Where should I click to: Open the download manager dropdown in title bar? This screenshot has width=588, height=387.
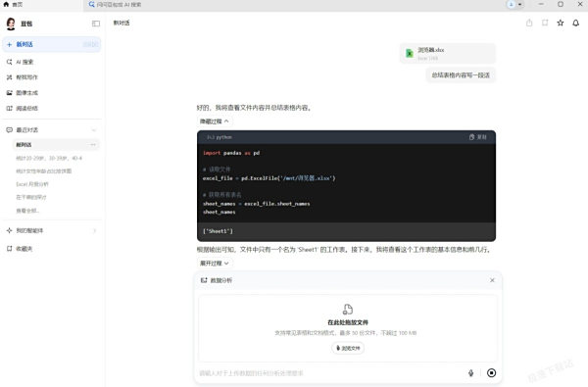point(514,5)
